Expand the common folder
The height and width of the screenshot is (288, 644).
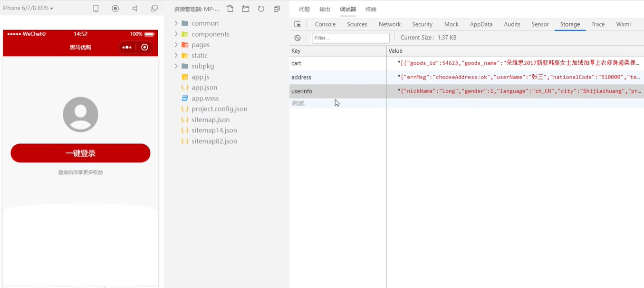[176, 23]
